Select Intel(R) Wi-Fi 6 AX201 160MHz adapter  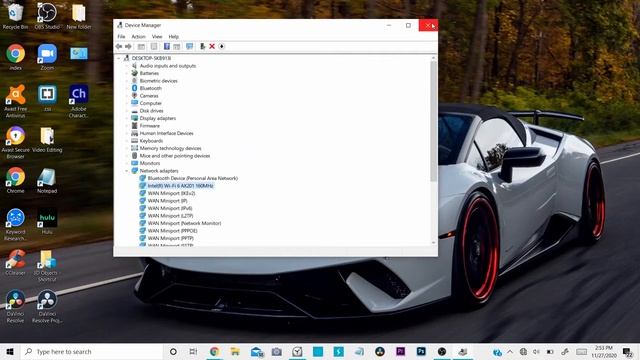(180, 186)
